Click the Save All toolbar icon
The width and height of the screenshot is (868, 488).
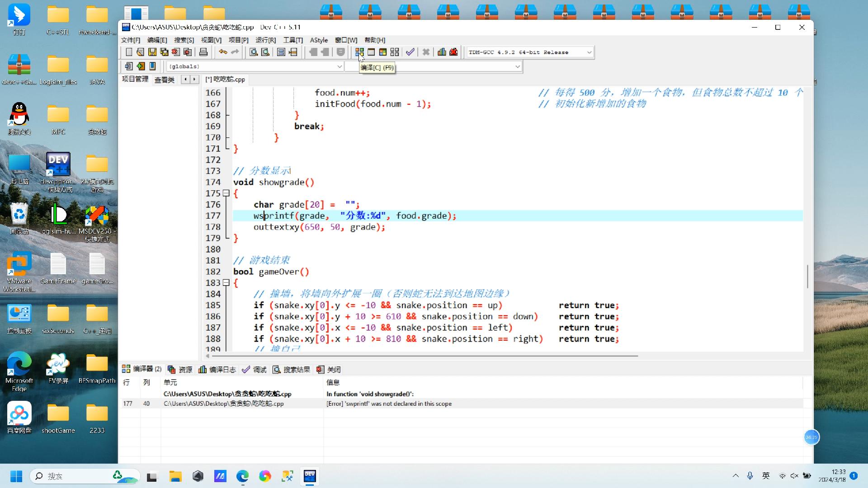pos(164,52)
